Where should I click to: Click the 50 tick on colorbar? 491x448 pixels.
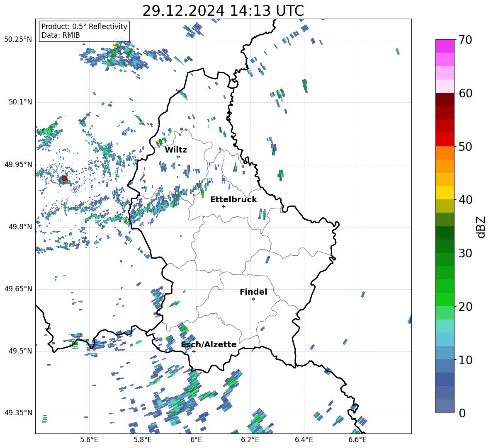pos(466,146)
